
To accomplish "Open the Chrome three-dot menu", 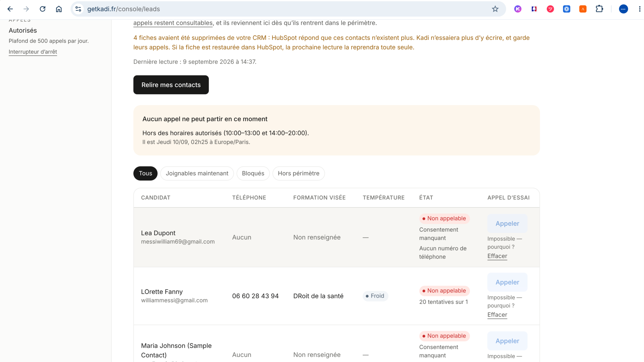I will click(x=639, y=9).
